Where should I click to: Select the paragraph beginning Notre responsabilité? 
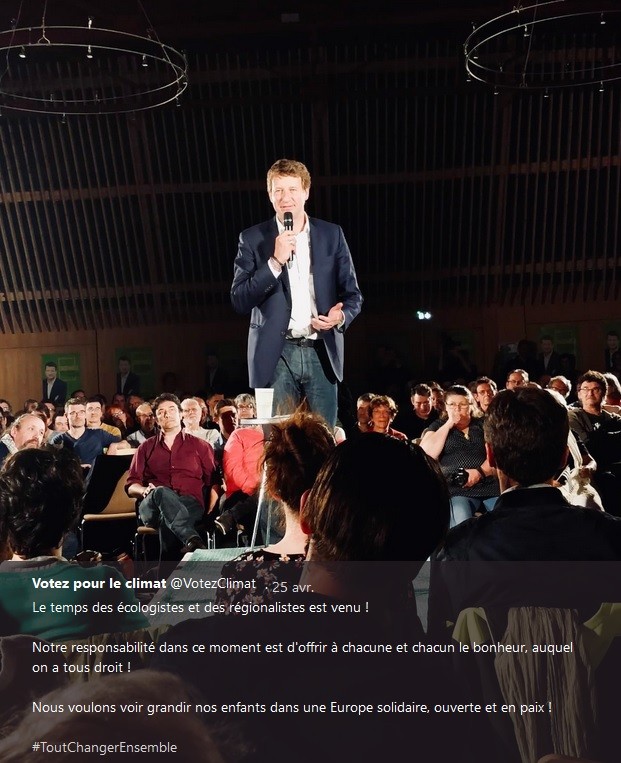(302, 657)
